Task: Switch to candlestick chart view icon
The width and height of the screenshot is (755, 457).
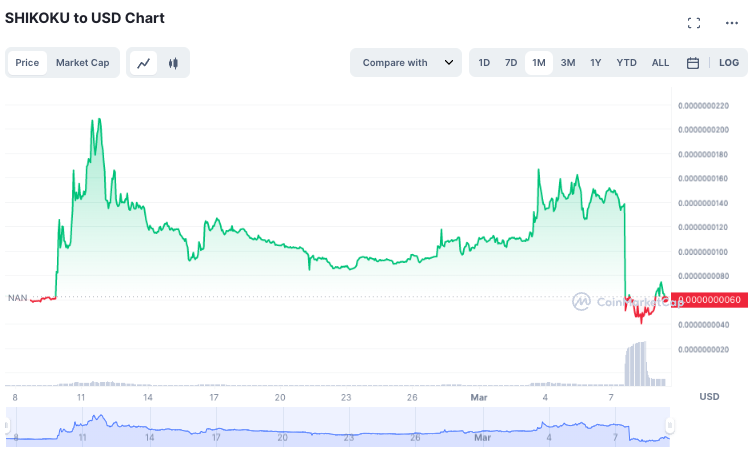Action: (173, 63)
